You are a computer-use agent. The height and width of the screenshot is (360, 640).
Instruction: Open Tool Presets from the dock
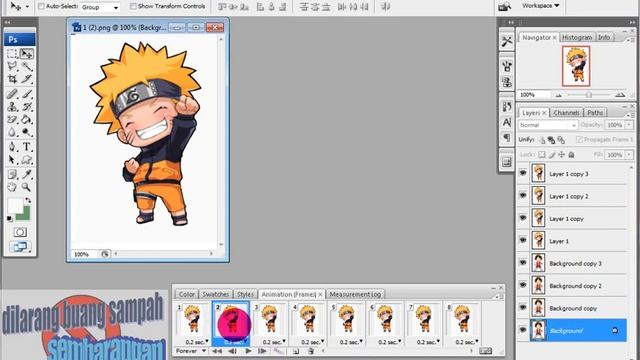click(x=507, y=41)
